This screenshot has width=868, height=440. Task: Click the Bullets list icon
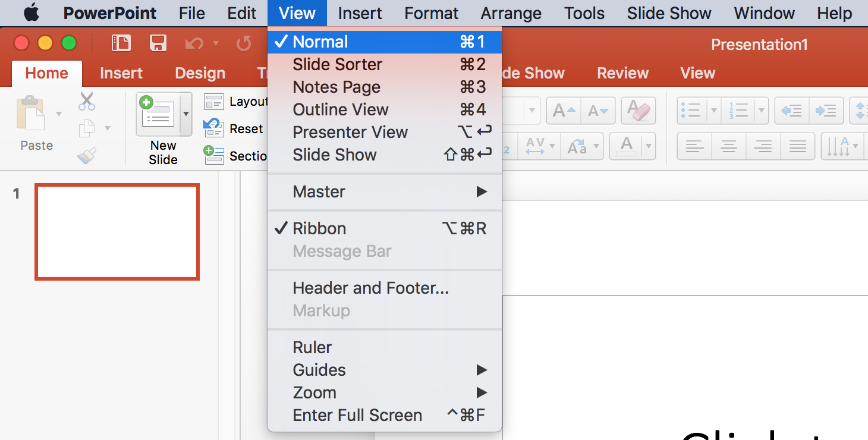click(x=691, y=111)
